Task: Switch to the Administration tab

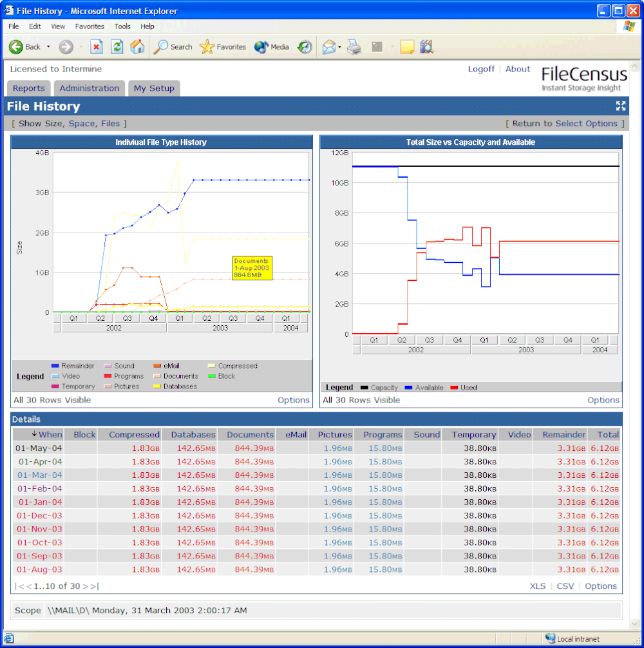Action: pos(89,88)
